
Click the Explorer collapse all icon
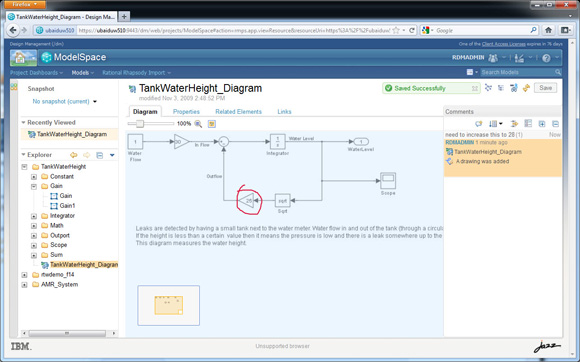pos(100,155)
